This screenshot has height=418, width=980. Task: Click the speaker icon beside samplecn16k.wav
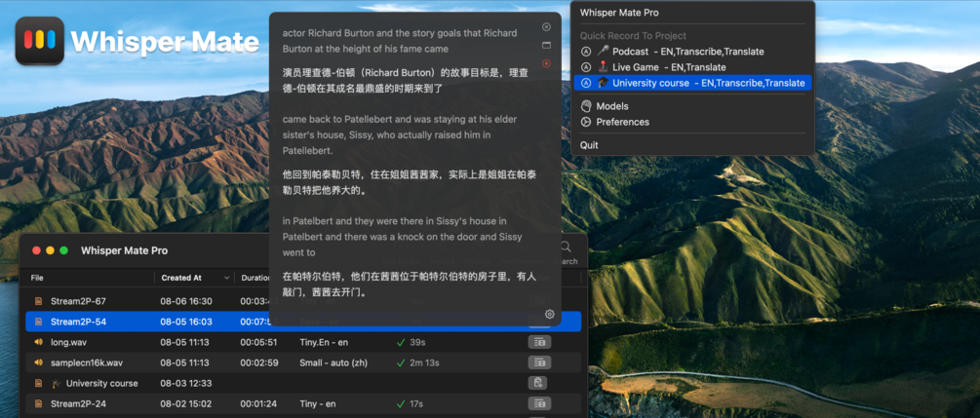point(39,362)
